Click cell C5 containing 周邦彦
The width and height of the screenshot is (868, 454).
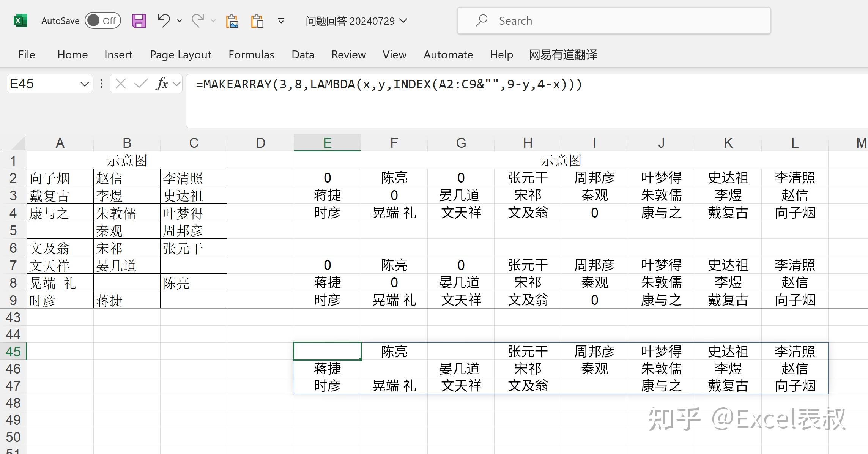[x=194, y=230]
